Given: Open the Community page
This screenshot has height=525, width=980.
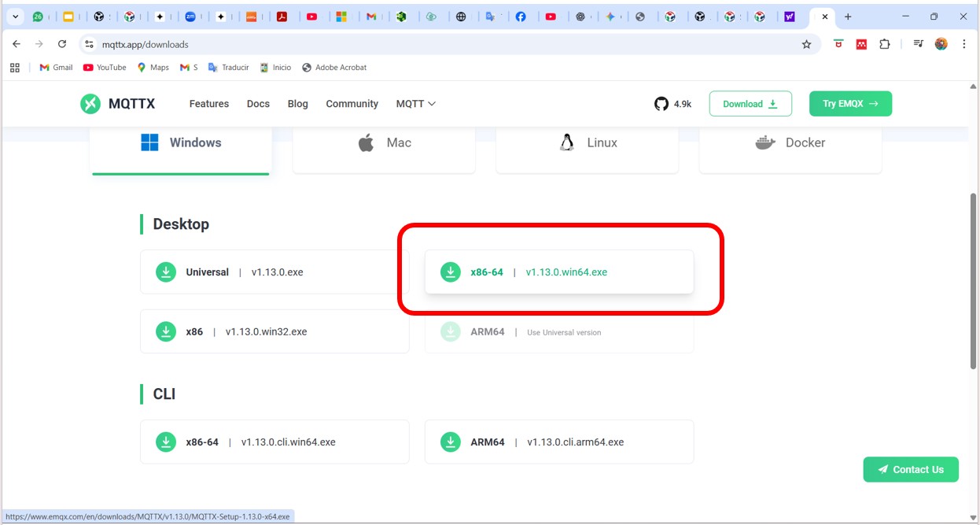Looking at the screenshot, I should click(352, 104).
